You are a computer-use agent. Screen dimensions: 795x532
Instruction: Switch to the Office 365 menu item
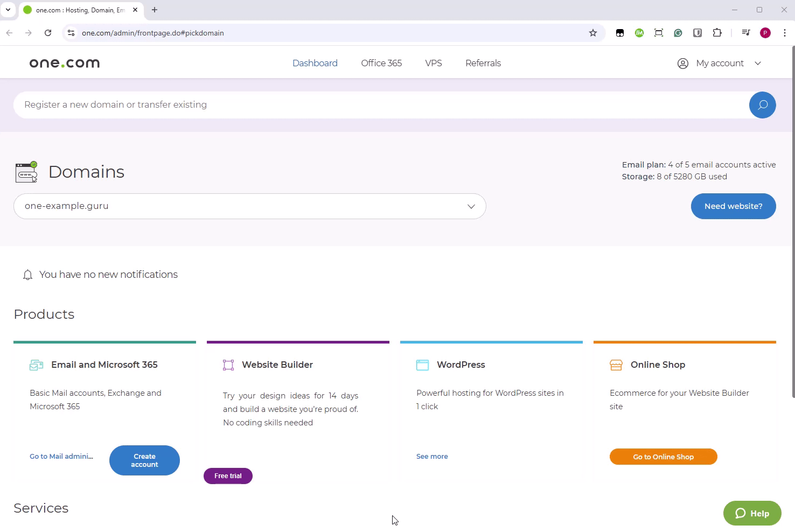pyautogui.click(x=381, y=63)
